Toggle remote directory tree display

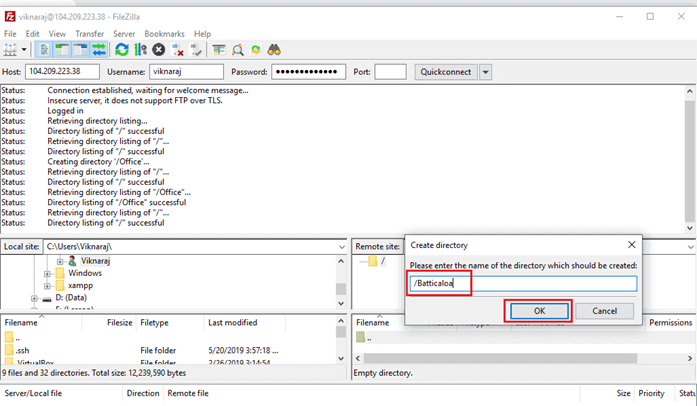pos(80,50)
